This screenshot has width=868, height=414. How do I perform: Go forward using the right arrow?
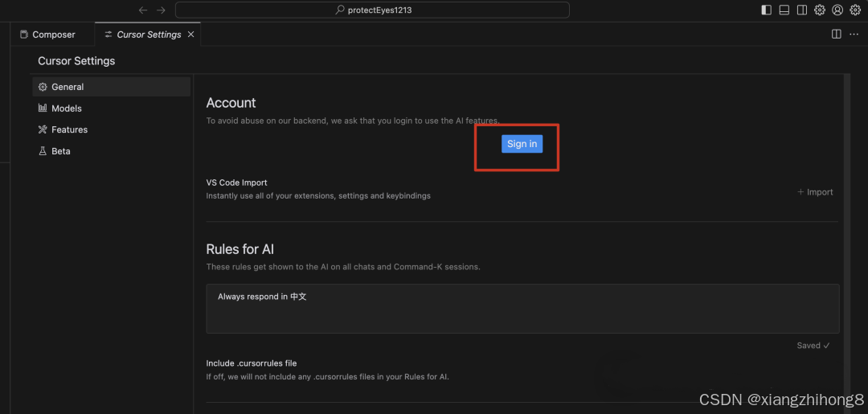pyautogui.click(x=161, y=10)
